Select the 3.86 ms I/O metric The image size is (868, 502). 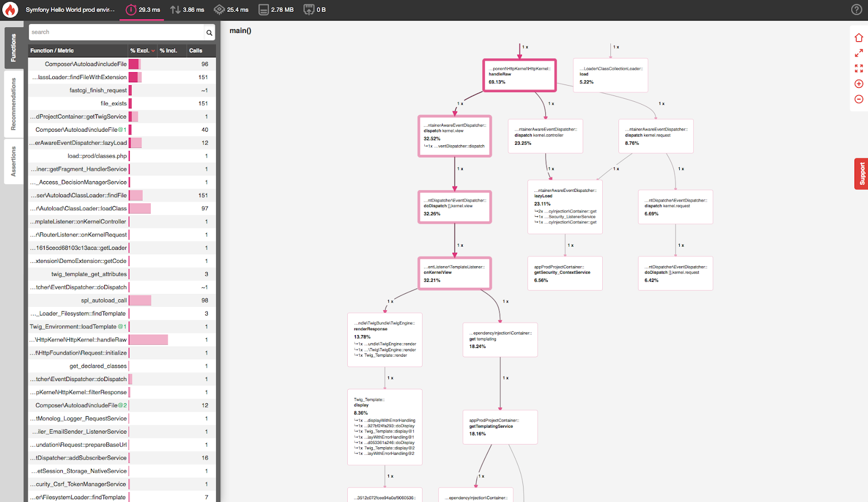[187, 10]
